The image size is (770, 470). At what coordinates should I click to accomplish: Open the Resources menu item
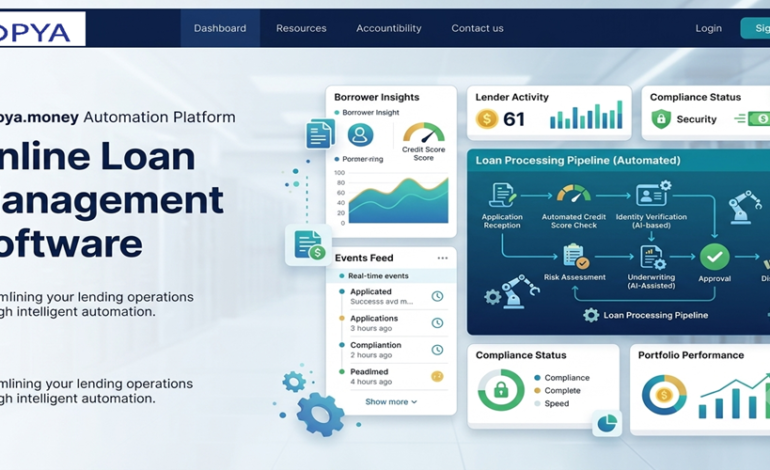pyautogui.click(x=301, y=28)
